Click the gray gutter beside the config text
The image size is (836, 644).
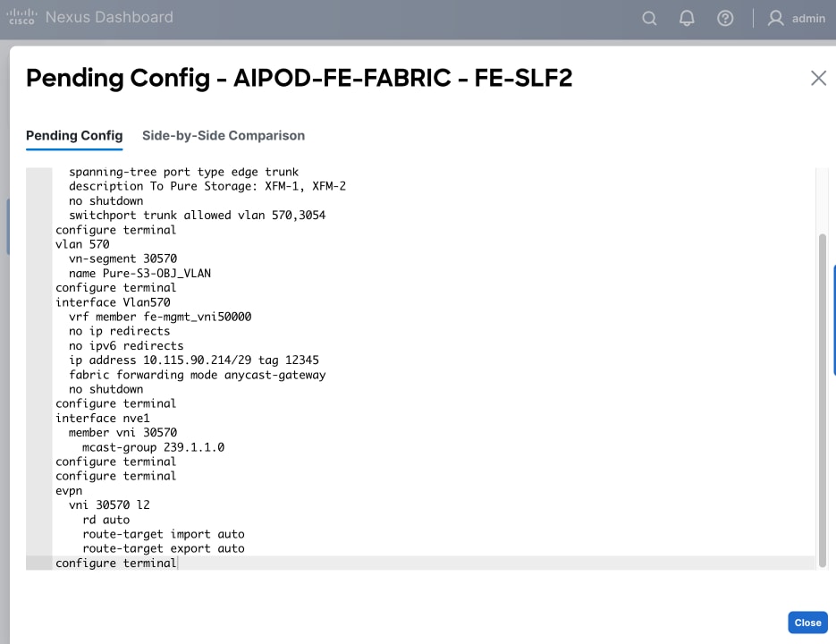38,358
